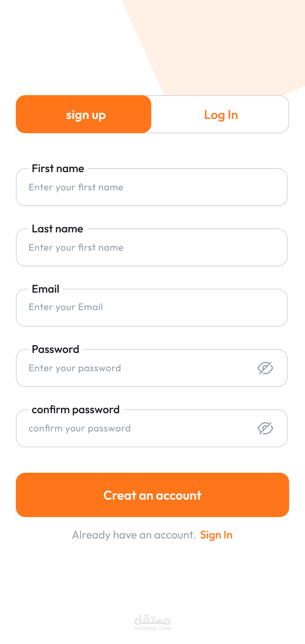The image size is (305, 644).
Task: Click the Password field label
Action: click(x=55, y=349)
